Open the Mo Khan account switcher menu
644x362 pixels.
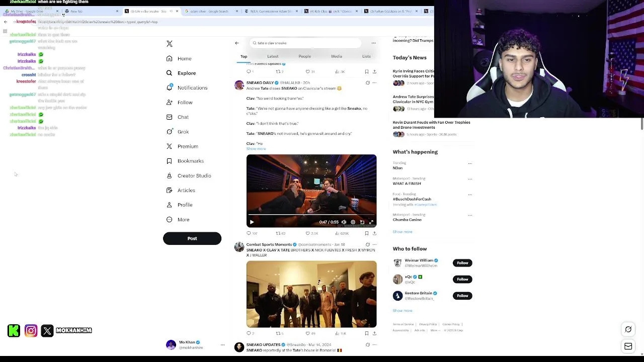coord(222,344)
